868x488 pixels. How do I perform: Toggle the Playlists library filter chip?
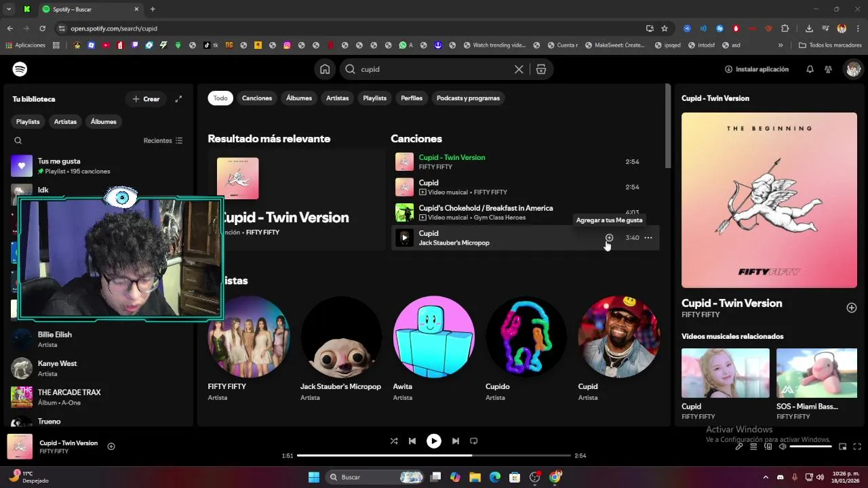coord(28,121)
